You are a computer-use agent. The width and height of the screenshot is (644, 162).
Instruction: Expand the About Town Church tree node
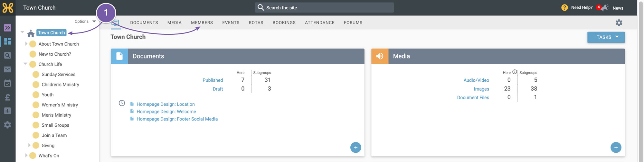tap(26, 44)
